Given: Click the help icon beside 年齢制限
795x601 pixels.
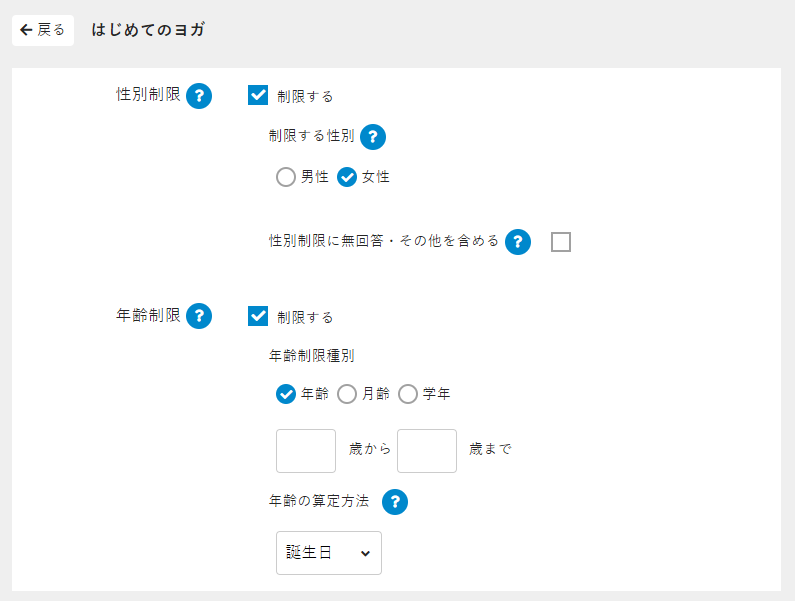Looking at the screenshot, I should (199, 316).
